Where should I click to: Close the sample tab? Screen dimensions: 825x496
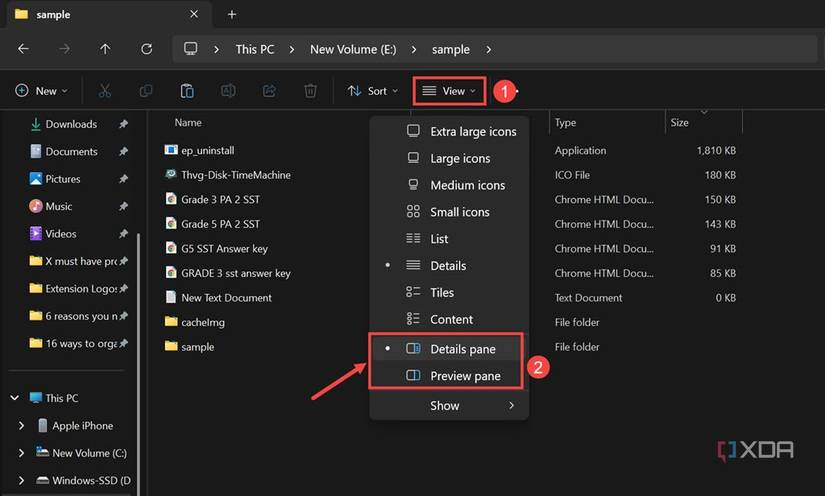194,14
